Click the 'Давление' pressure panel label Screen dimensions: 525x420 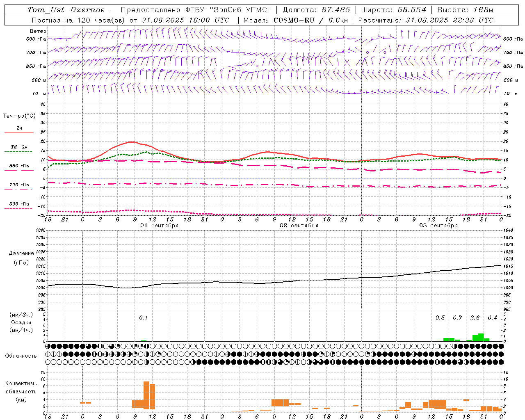[x=21, y=253]
